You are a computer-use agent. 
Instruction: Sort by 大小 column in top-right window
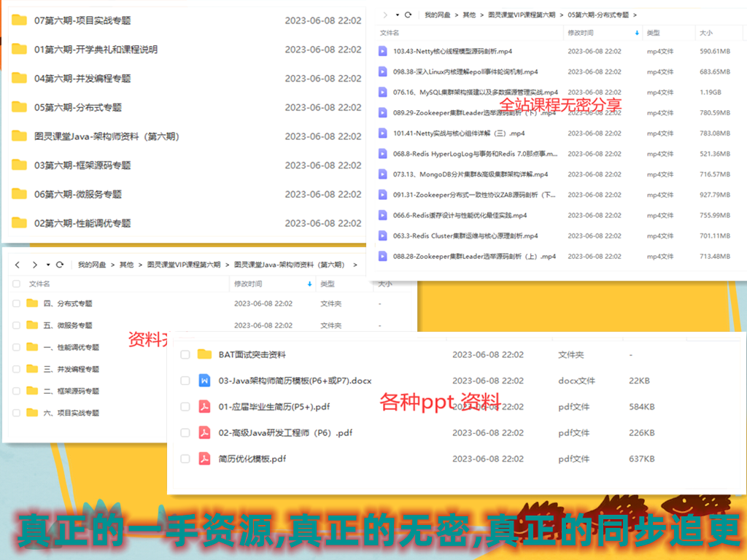tap(706, 33)
